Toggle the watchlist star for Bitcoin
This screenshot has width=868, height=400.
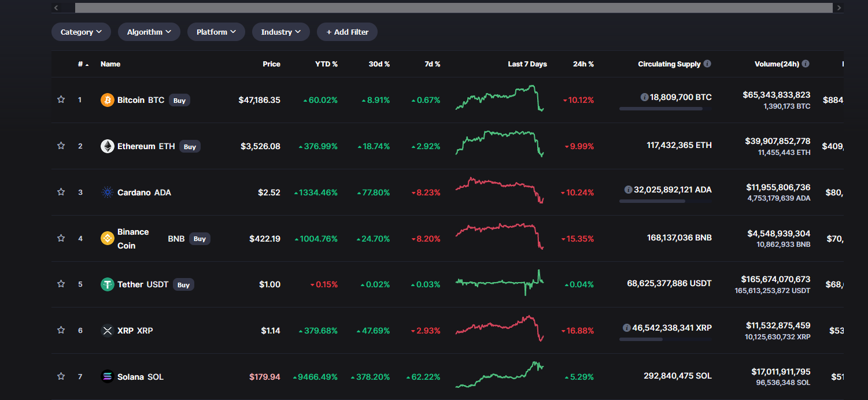coord(61,99)
